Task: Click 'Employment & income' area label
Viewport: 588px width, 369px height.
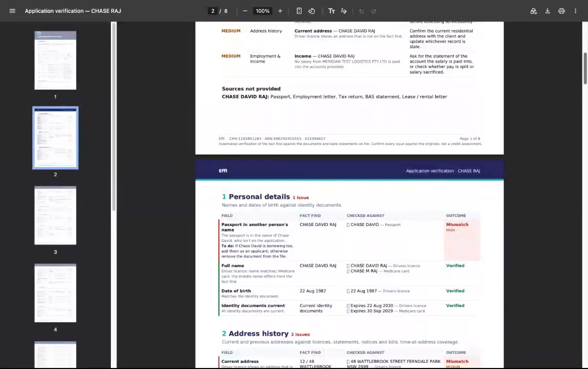Action: pos(265,59)
